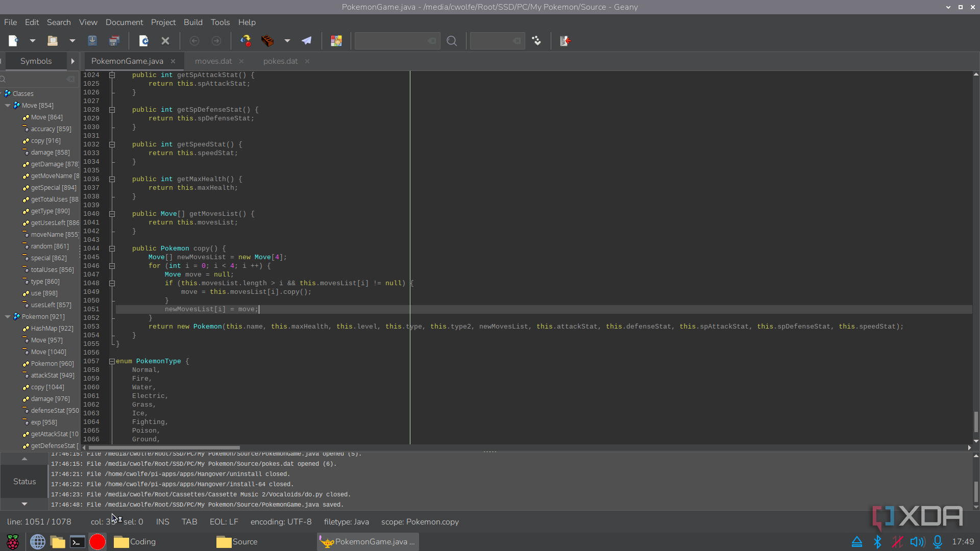Open the Build menu
The height and width of the screenshot is (551, 980).
pos(193,22)
